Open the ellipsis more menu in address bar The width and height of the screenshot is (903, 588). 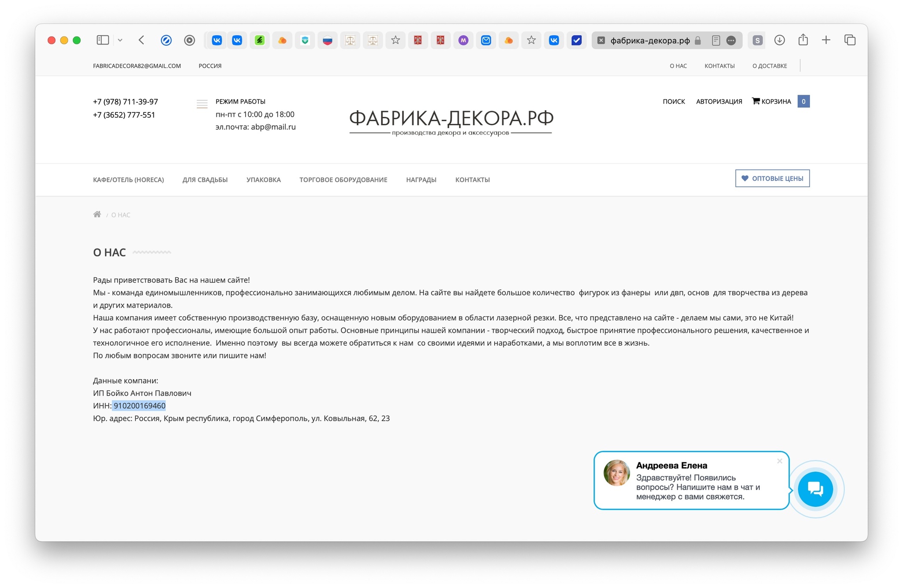tap(731, 41)
